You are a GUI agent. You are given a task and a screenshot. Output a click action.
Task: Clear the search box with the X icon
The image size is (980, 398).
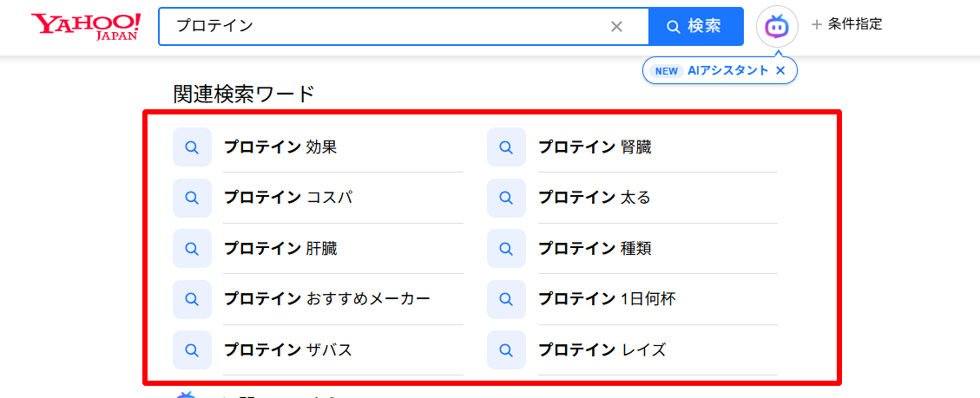[616, 26]
